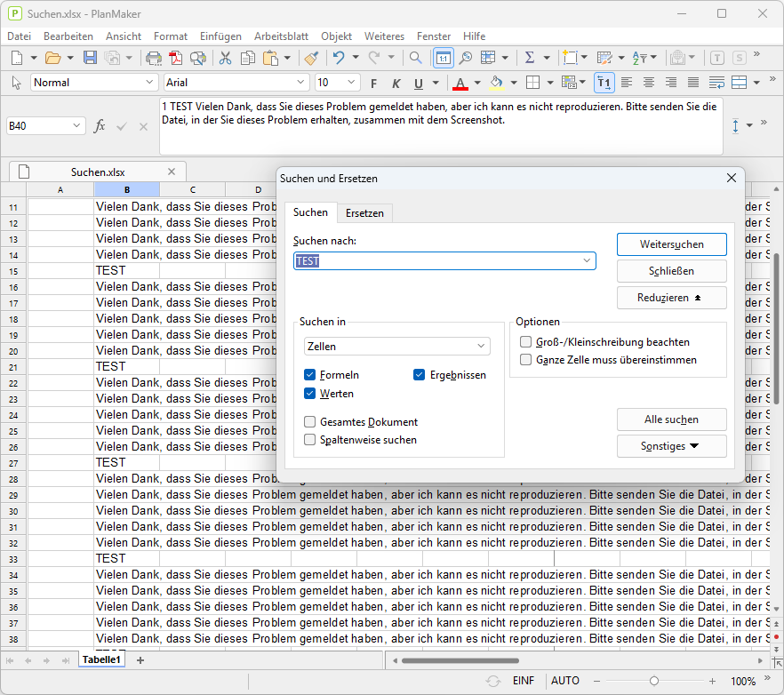Open the Bearbeiten menu
The width and height of the screenshot is (784, 695).
(x=68, y=36)
